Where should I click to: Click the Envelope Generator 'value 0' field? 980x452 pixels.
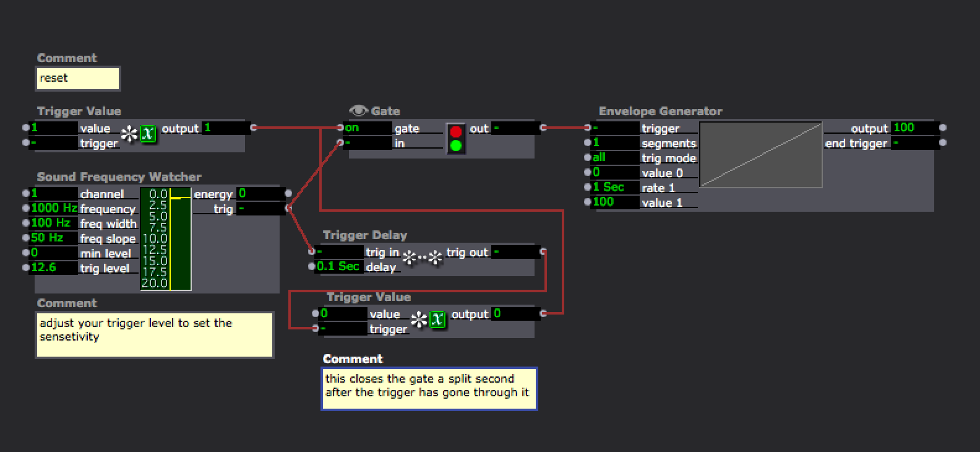coord(616,173)
